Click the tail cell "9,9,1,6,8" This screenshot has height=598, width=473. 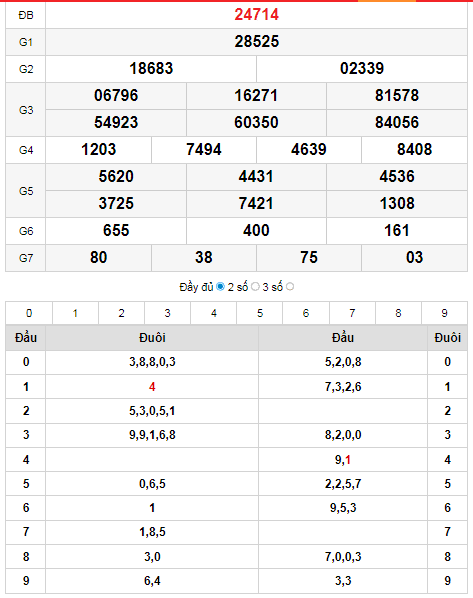(x=152, y=435)
